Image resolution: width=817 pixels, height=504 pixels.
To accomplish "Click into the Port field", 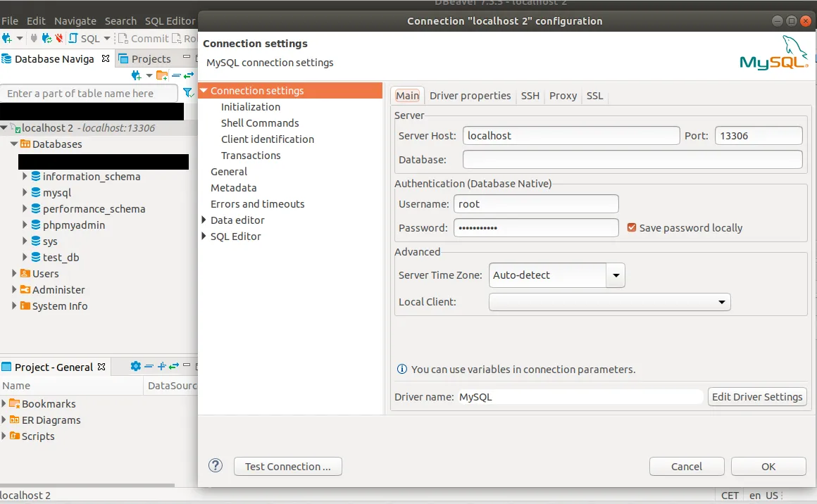I will pyautogui.click(x=759, y=136).
